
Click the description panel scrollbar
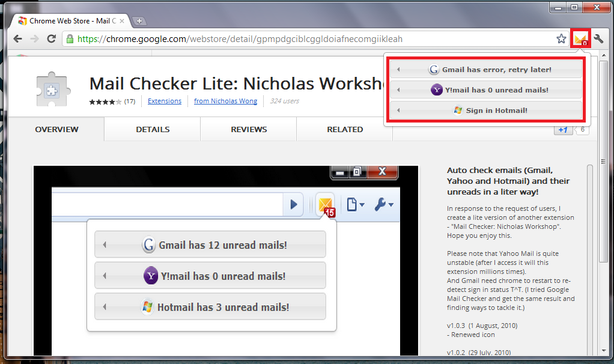tap(590, 260)
